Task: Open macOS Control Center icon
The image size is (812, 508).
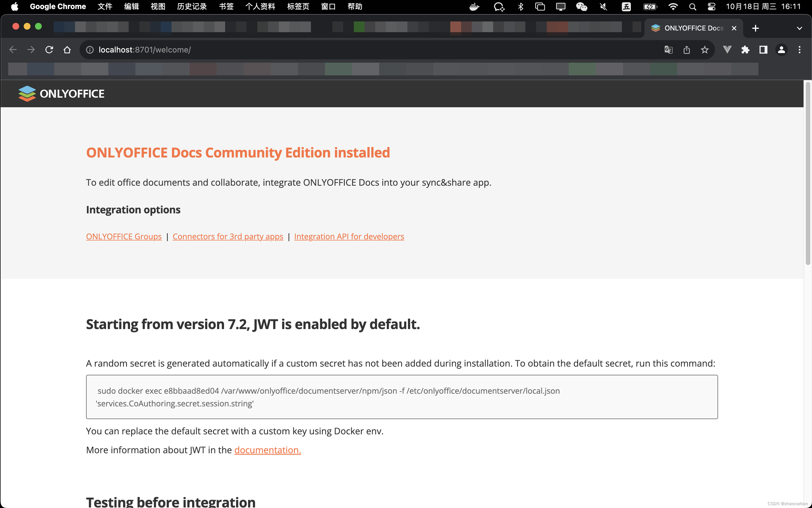Action: point(711,7)
